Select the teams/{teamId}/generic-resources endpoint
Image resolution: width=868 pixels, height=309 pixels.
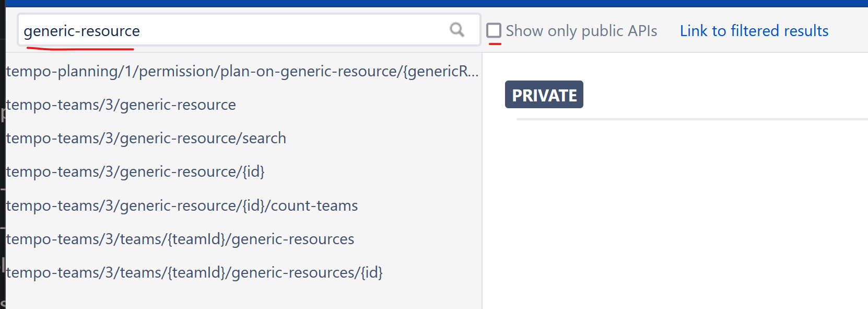tap(180, 239)
